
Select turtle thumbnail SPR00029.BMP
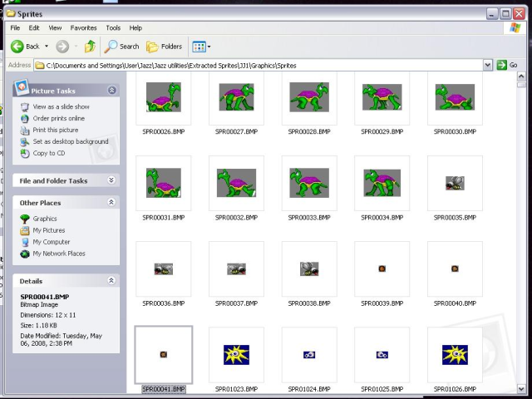382,97
